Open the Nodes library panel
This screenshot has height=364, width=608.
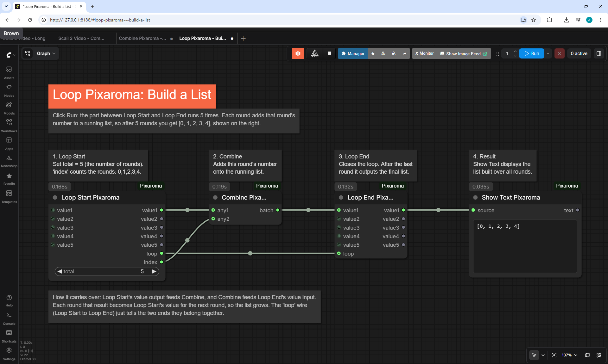(9, 90)
